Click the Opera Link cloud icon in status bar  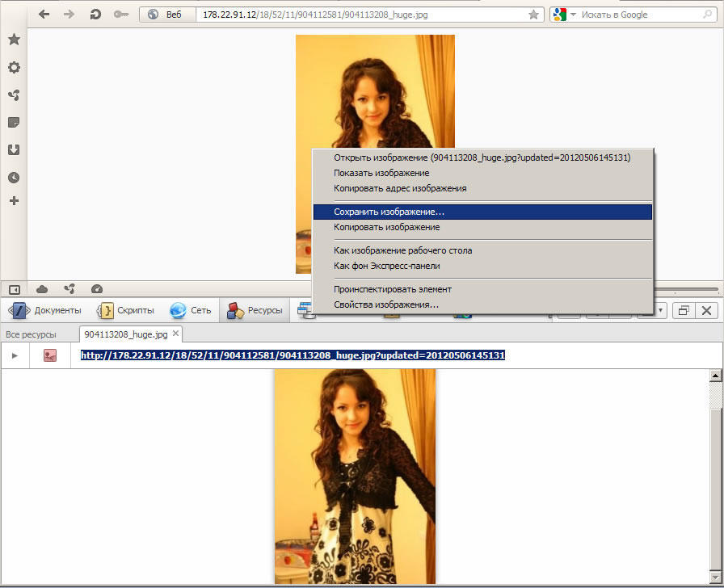click(42, 289)
